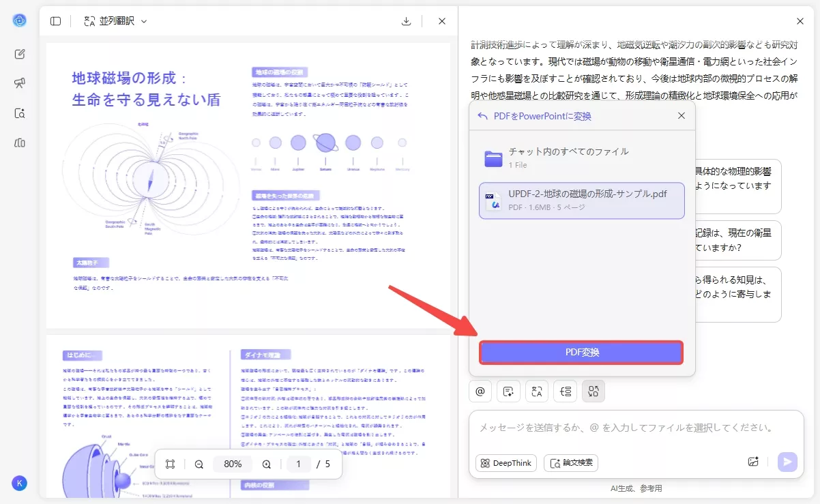This screenshot has width=820, height=504.
Task: Click the download icon in document toolbar
Action: point(406,20)
